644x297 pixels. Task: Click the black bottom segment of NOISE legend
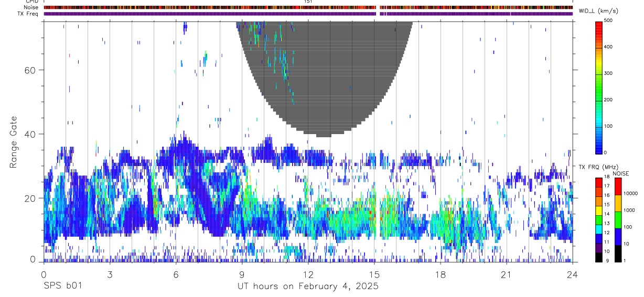click(x=618, y=253)
